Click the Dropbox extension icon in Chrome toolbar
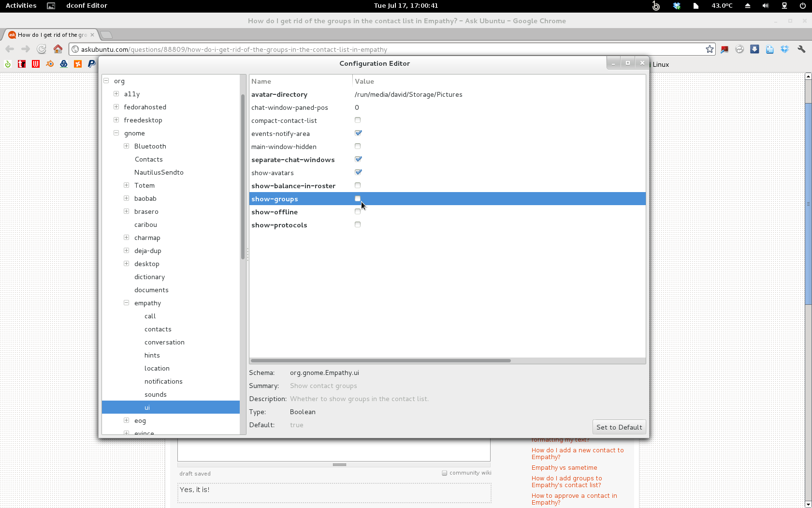812x508 pixels. 784,49
